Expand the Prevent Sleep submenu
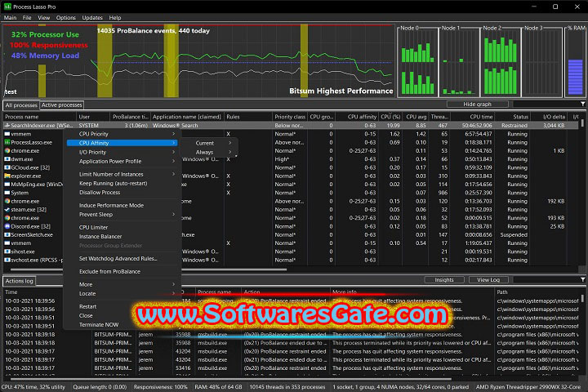The height and width of the screenshot is (392, 588). pos(122,215)
